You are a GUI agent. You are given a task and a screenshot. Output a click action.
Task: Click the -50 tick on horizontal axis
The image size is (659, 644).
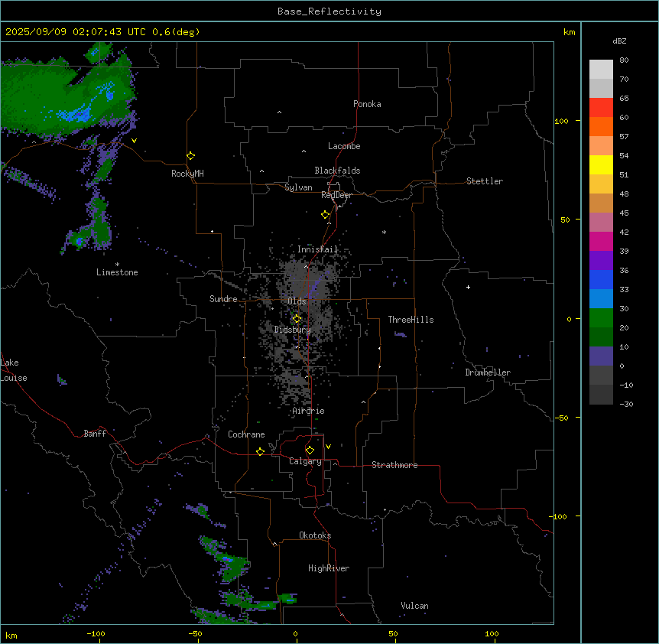(195, 633)
